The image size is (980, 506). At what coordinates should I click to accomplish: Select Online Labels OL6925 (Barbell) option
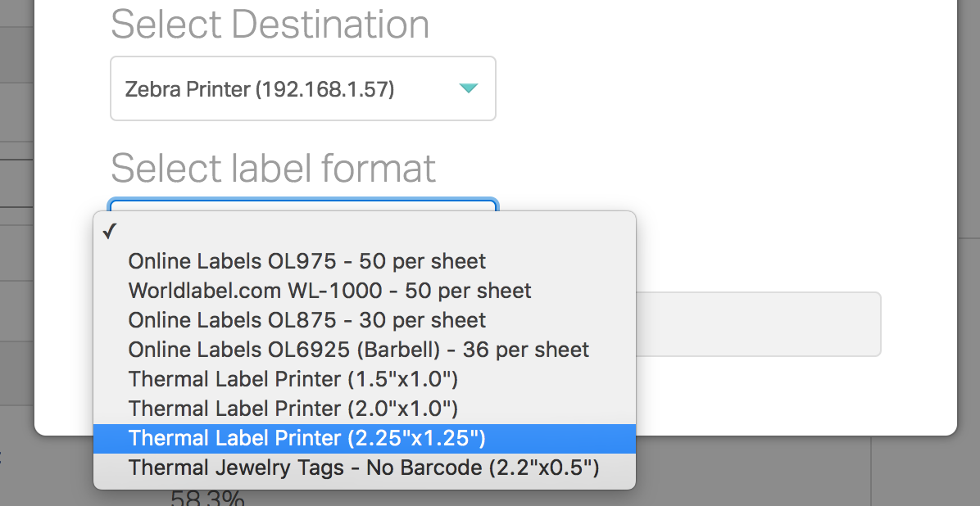click(359, 350)
